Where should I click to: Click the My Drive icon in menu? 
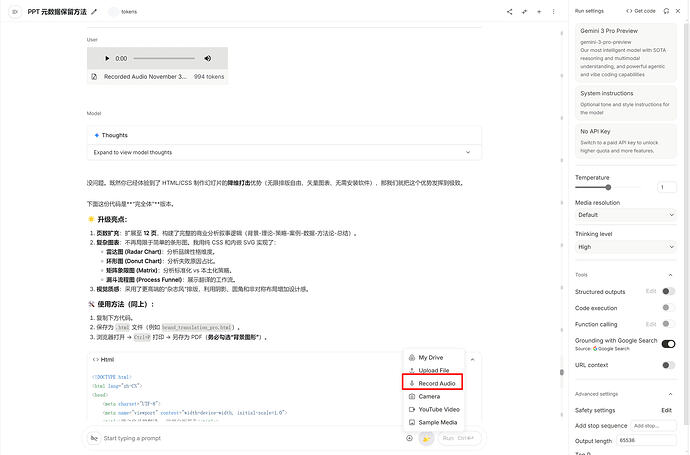(x=412, y=357)
